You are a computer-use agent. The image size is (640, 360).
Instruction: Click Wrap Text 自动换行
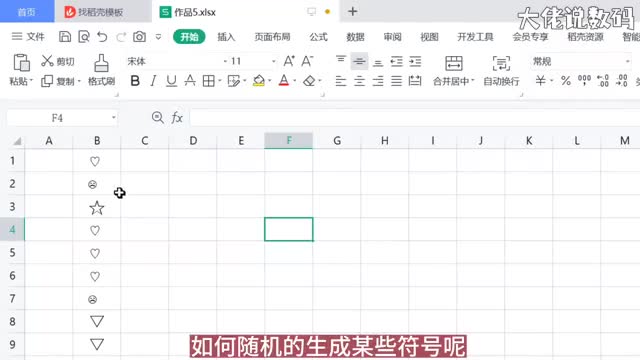501,71
